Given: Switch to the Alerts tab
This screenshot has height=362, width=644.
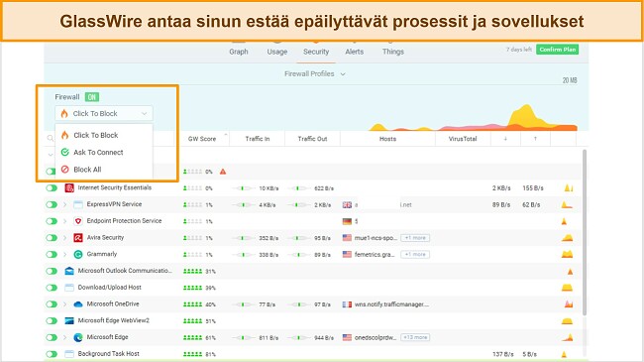Looking at the screenshot, I should 354,52.
